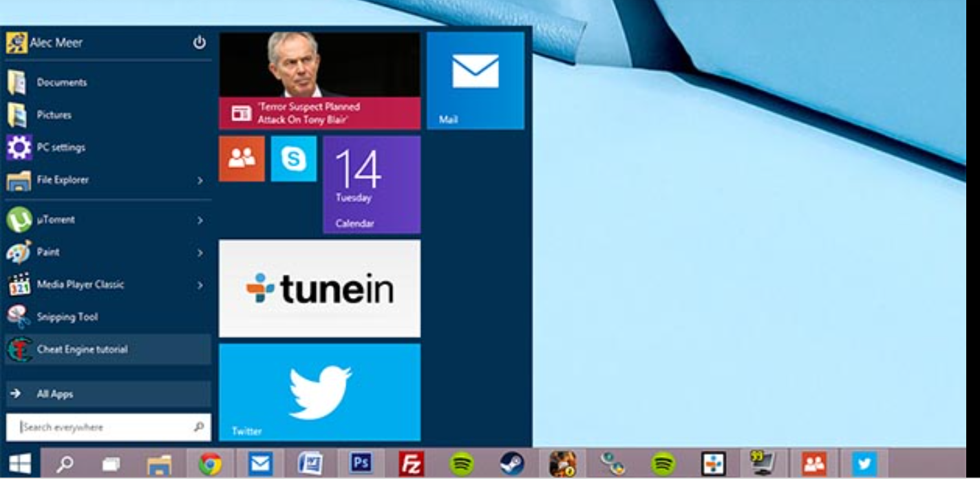Image resolution: width=980 pixels, height=479 pixels.
Task: Expand the File Explorer jump list arrow
Action: pos(200,180)
